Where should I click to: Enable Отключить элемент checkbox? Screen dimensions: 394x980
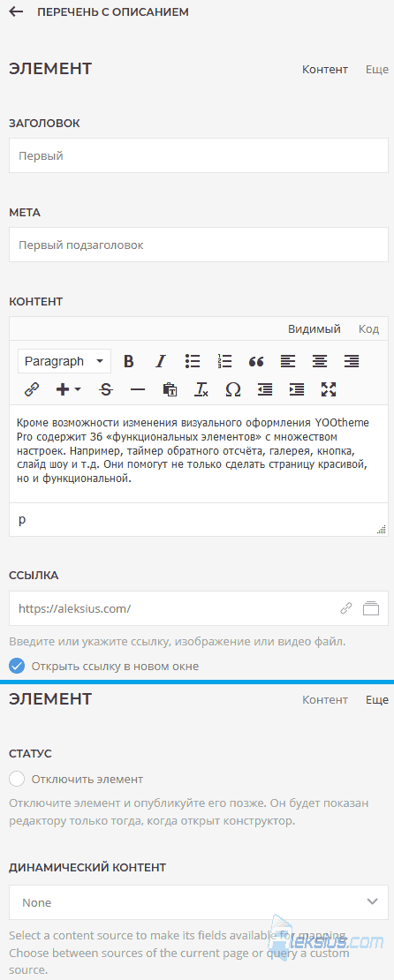tap(18, 779)
